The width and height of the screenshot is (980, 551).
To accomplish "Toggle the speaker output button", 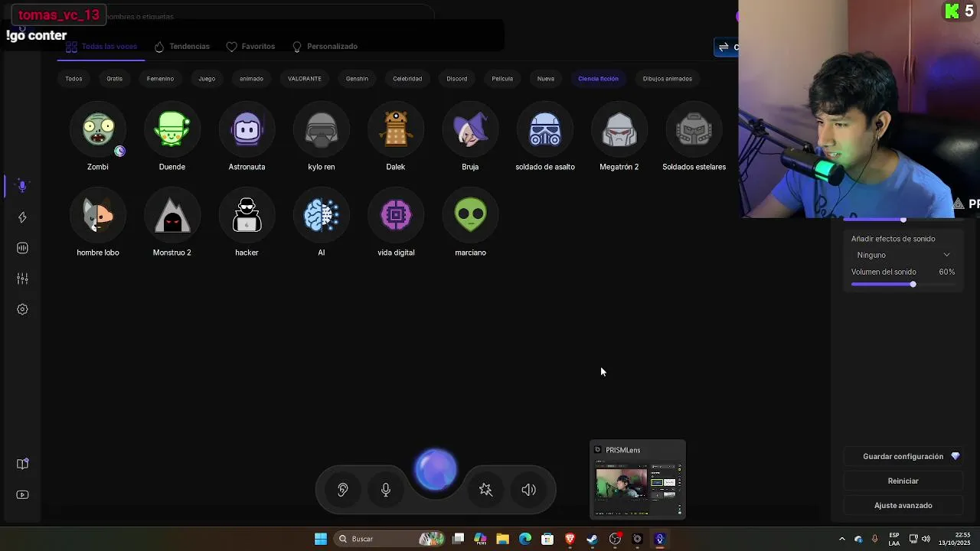I will tap(529, 490).
